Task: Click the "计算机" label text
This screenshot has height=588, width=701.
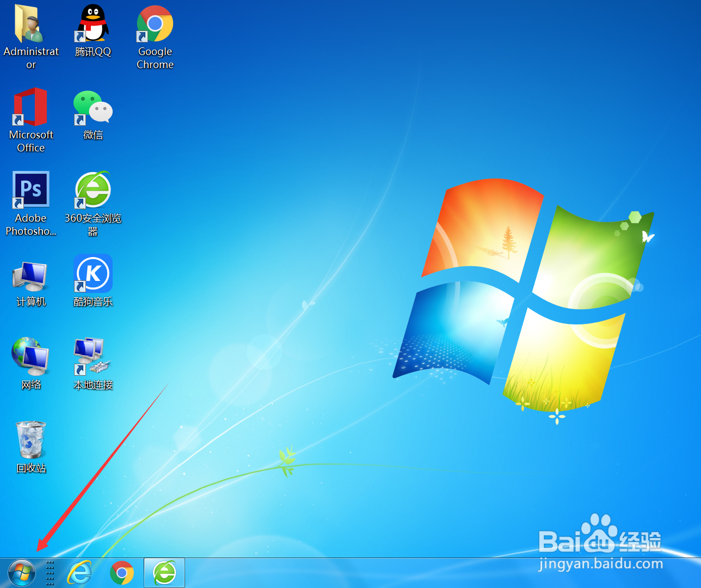Action: pos(31,301)
